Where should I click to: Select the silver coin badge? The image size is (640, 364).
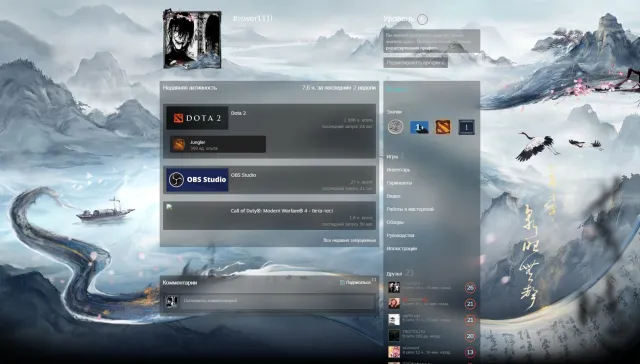pyautogui.click(x=396, y=127)
